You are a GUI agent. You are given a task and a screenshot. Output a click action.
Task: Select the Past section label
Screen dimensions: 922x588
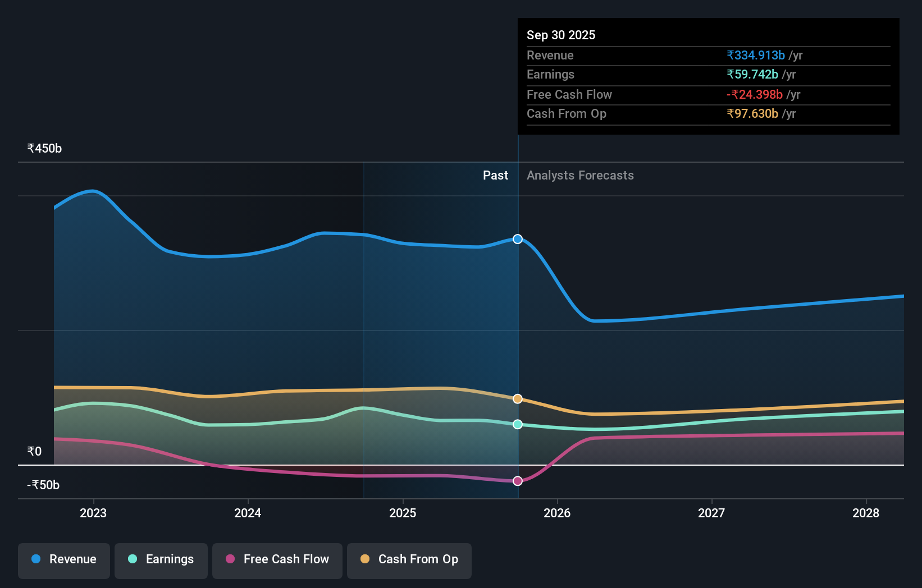point(495,175)
